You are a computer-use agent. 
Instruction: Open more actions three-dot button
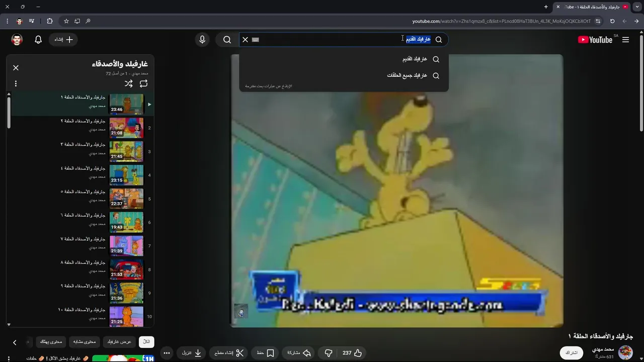[167, 353]
